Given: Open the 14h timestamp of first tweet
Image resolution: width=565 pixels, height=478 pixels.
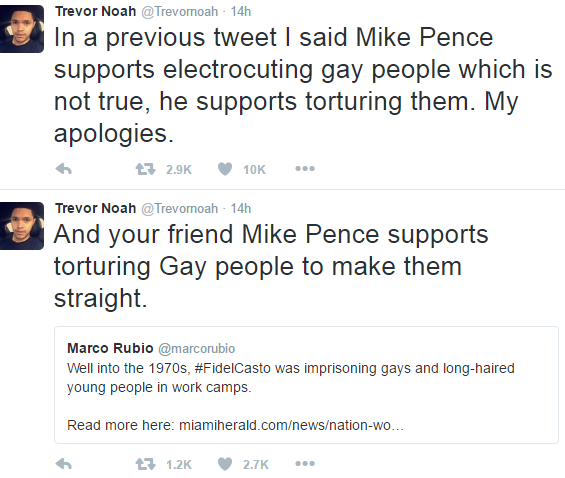Looking at the screenshot, I should 240,12.
